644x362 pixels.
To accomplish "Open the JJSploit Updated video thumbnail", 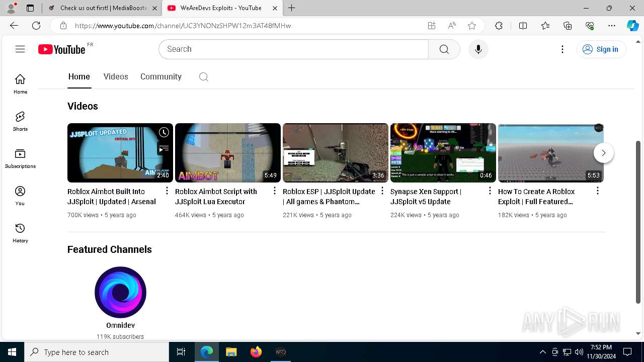I will tap(120, 153).
